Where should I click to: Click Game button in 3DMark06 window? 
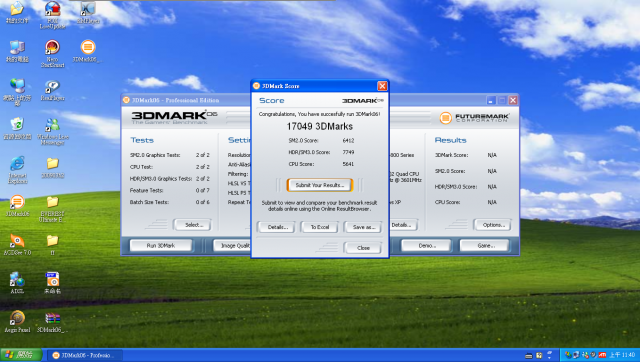click(485, 246)
